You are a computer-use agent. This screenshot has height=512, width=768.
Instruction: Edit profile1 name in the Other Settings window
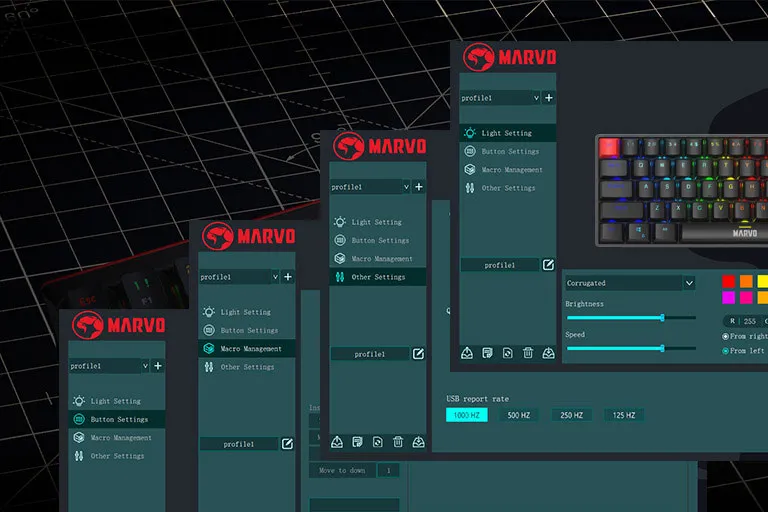pyautogui.click(x=418, y=354)
